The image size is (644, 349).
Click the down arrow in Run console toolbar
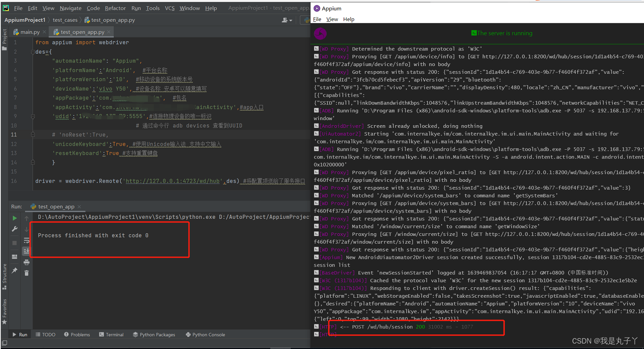(26, 229)
